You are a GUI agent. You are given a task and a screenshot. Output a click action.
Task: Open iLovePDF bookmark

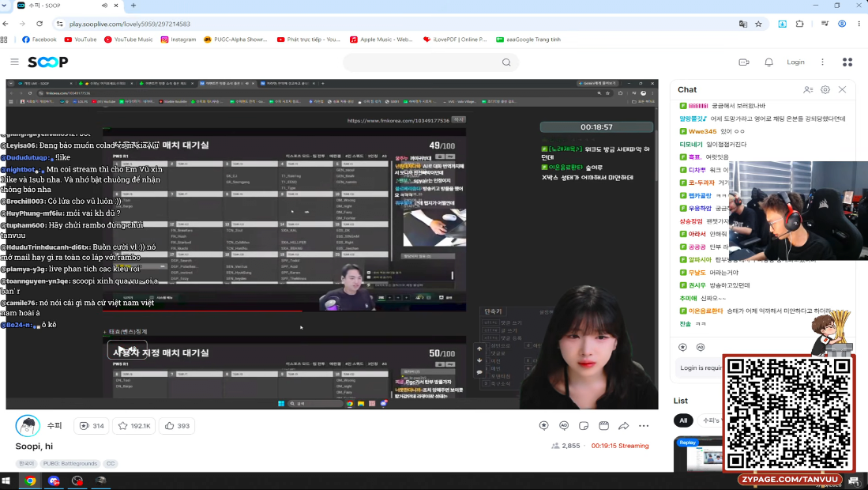point(455,40)
